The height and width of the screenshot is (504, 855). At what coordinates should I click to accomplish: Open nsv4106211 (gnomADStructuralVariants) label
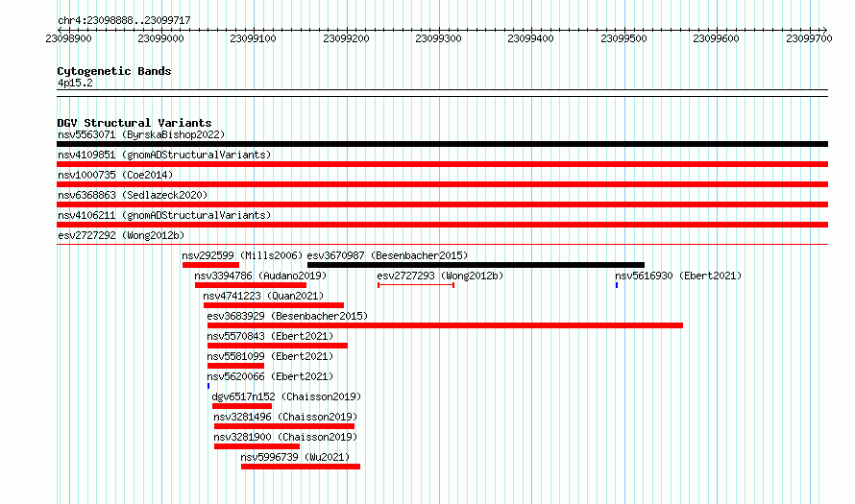point(164,215)
